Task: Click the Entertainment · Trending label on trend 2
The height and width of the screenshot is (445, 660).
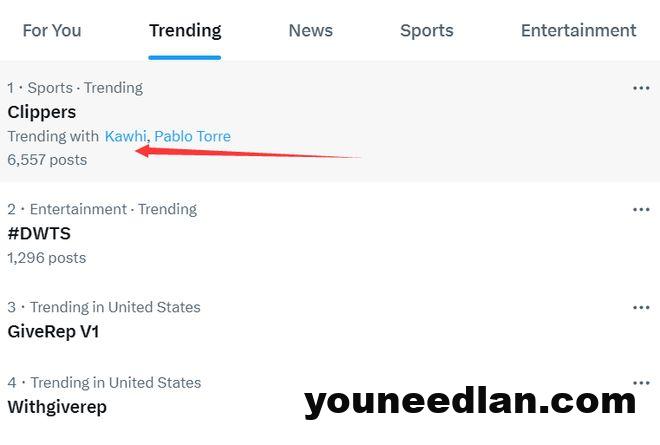Action: coord(113,209)
